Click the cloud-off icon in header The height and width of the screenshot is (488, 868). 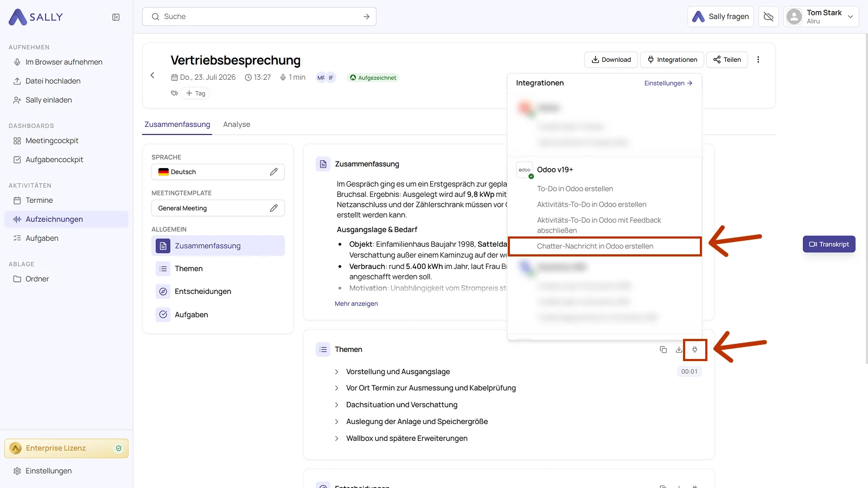pyautogui.click(x=769, y=17)
